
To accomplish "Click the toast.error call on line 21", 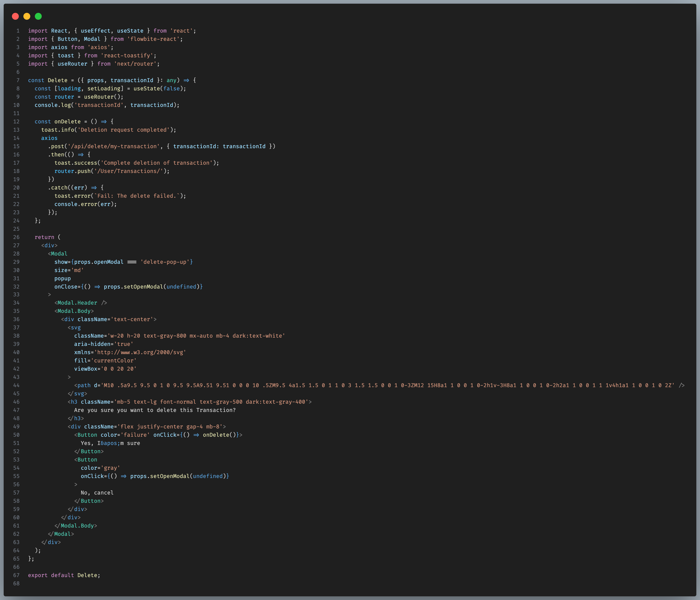I will 72,196.
